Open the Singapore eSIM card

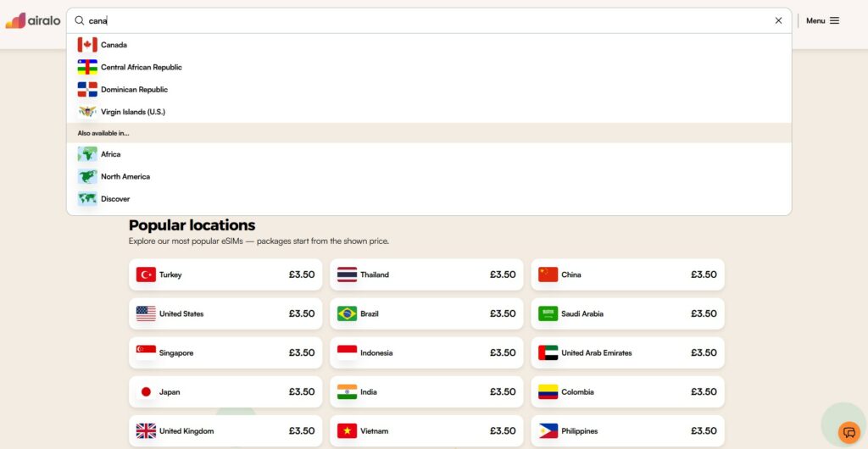pyautogui.click(x=225, y=352)
